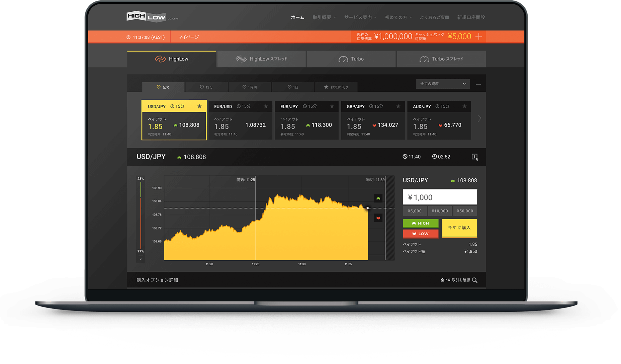Switch to the Turbo スプレッド tab

tap(441, 59)
